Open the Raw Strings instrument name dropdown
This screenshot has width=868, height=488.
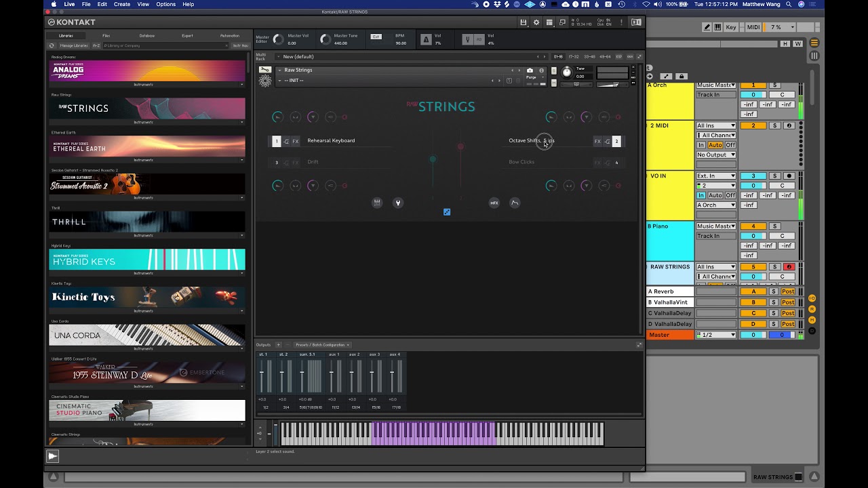(279, 70)
